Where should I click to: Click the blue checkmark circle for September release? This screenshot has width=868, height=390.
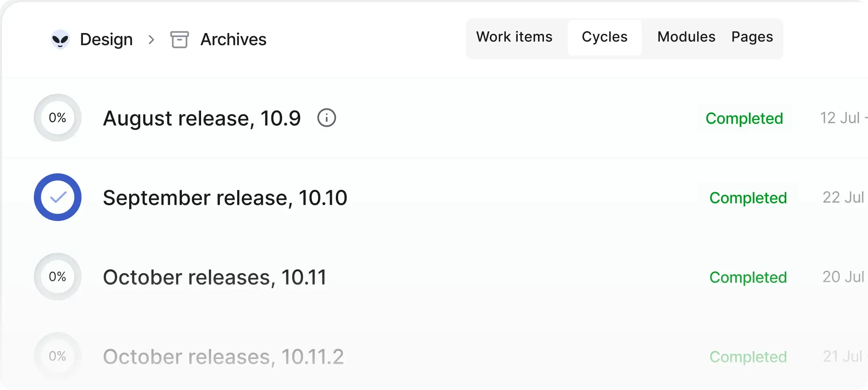[x=58, y=197]
